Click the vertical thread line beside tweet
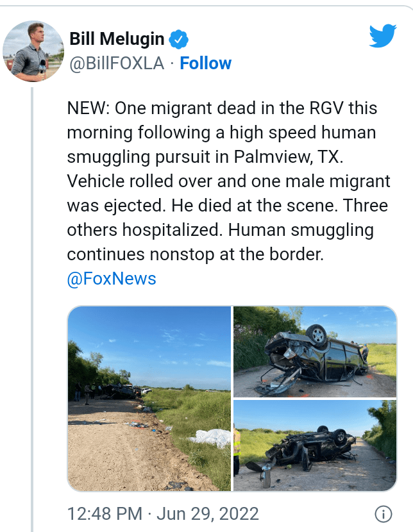 (x=32, y=308)
